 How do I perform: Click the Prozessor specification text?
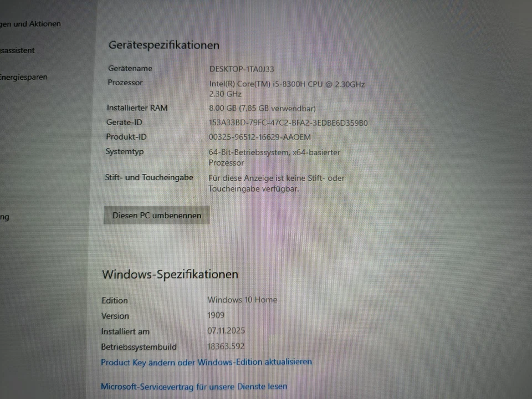pos(287,84)
